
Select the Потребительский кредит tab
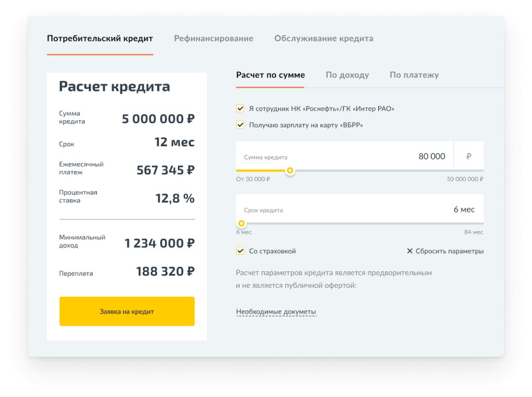(100, 39)
